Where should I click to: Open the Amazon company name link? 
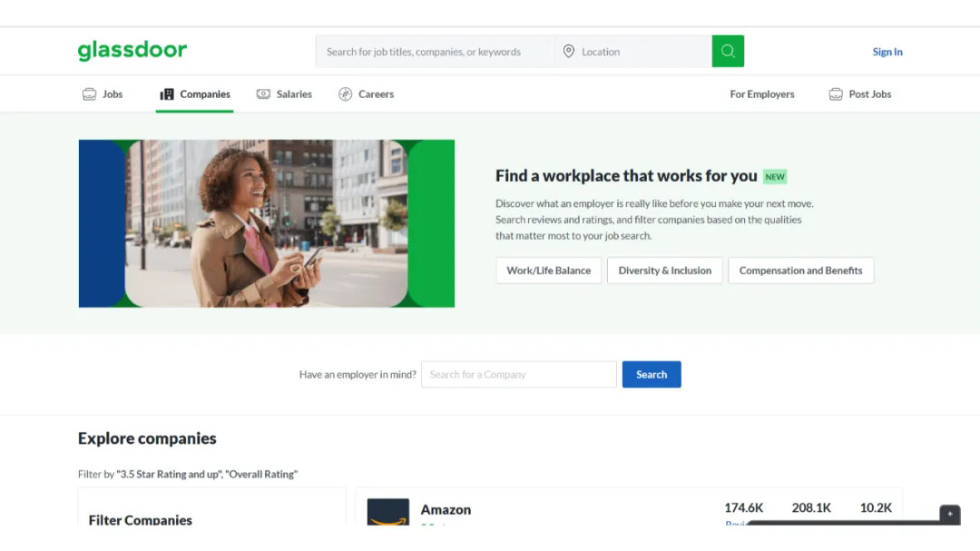[x=446, y=510]
